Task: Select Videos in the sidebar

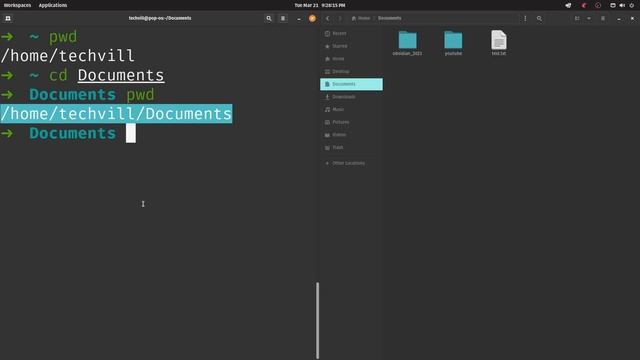Action: (351, 135)
